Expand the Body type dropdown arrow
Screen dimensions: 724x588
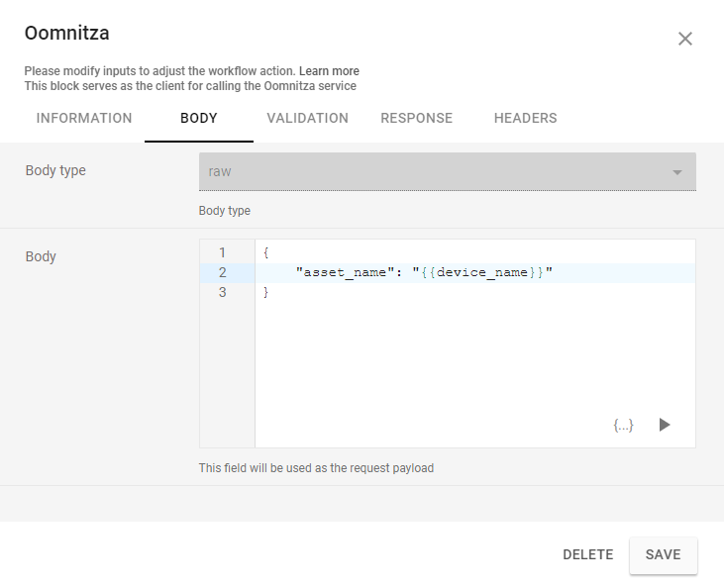(x=677, y=172)
